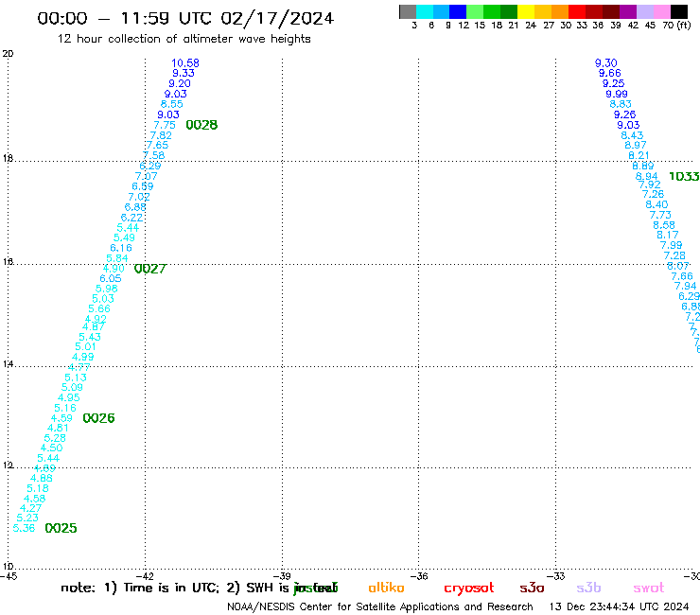
Task: Click the green time label 0025
Action: pyautogui.click(x=61, y=528)
